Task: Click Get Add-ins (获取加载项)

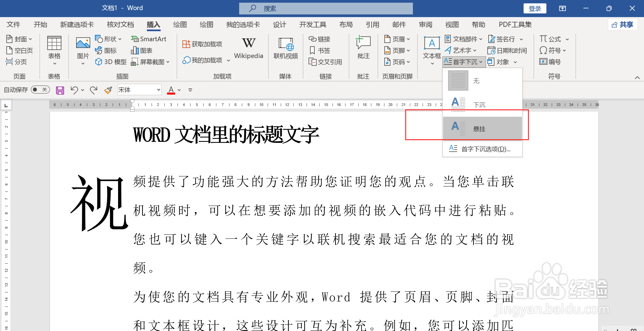Action: [202, 44]
